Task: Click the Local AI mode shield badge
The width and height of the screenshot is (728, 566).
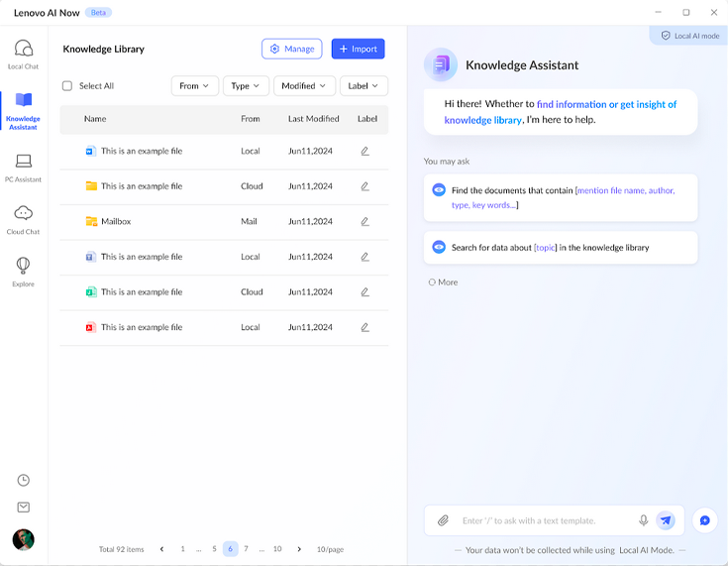Action: (690, 36)
